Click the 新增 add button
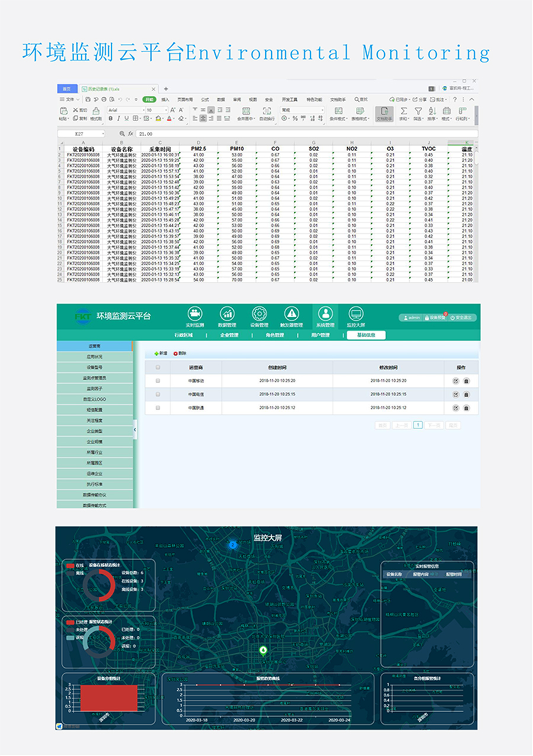Viewport: 533px width, 756px height. (x=160, y=353)
